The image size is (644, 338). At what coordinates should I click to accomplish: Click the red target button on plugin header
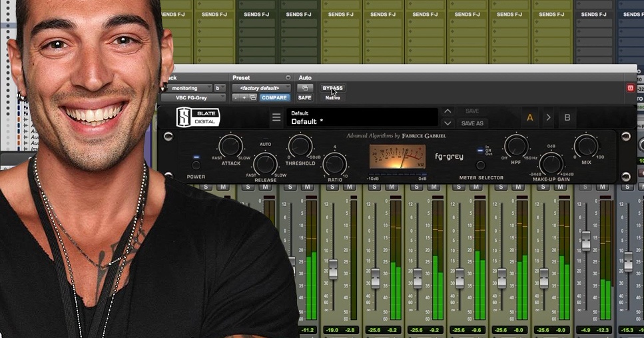pyautogui.click(x=630, y=88)
